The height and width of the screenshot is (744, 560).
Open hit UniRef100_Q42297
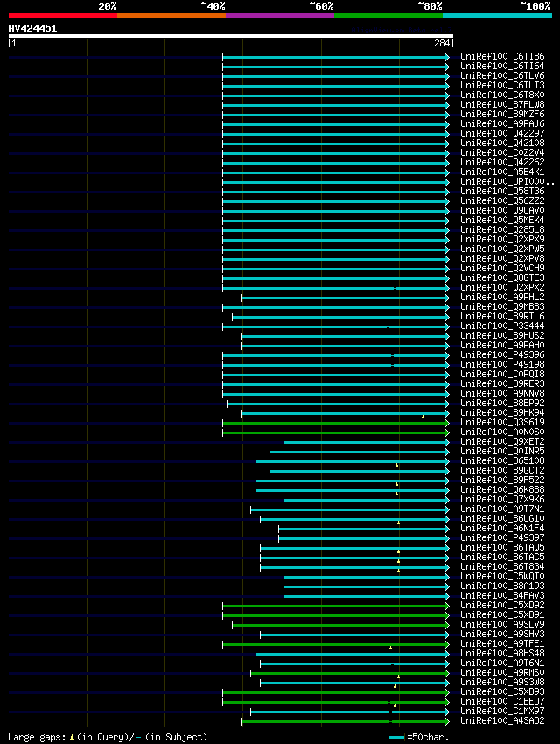pyautogui.click(x=502, y=133)
